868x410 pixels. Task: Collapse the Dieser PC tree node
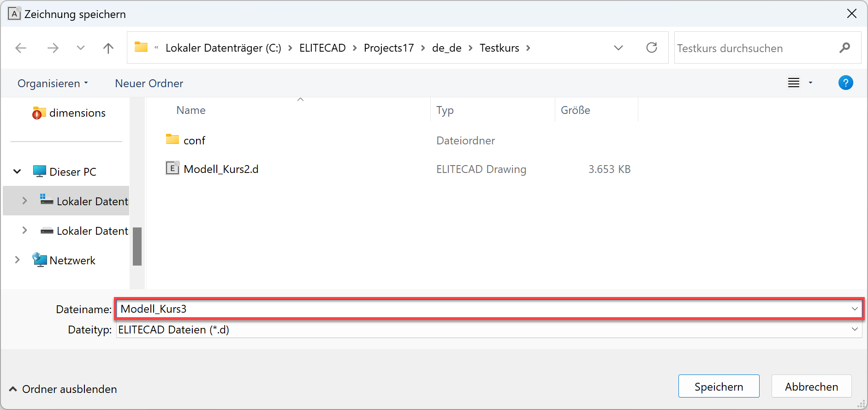[17, 172]
